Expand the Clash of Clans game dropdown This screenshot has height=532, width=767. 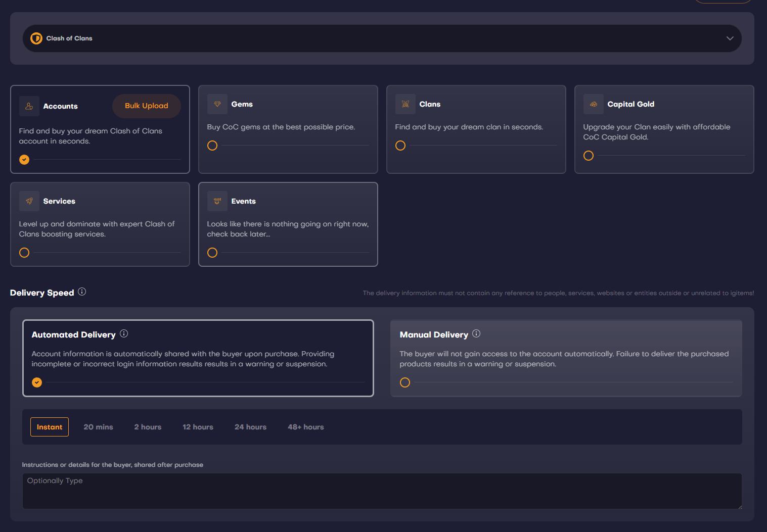pos(730,38)
